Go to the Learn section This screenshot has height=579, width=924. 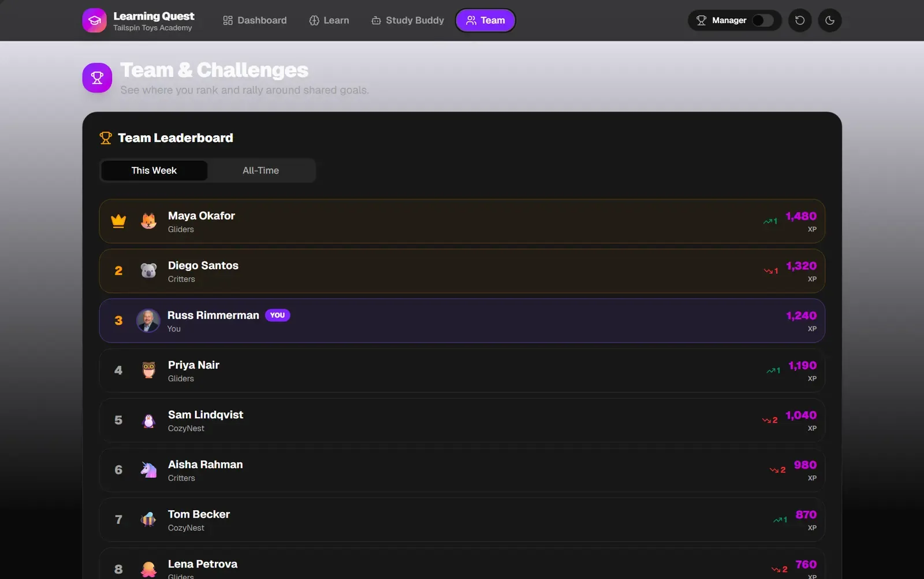[x=329, y=20]
